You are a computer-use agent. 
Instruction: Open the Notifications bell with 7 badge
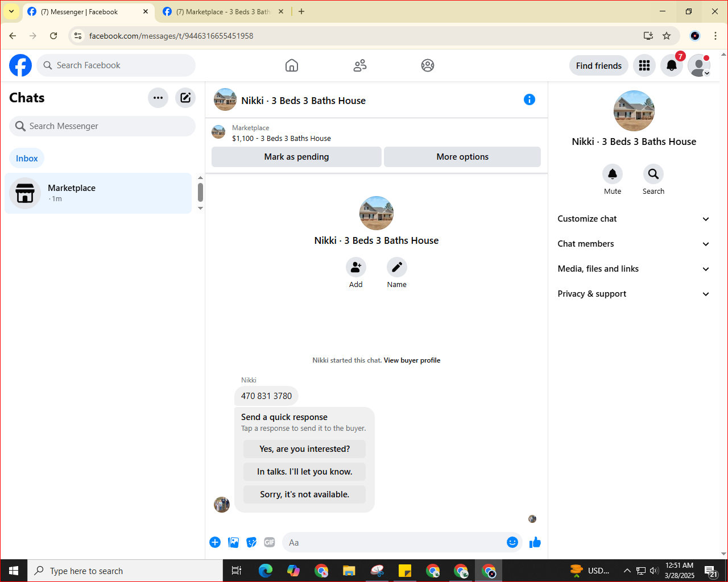(672, 65)
